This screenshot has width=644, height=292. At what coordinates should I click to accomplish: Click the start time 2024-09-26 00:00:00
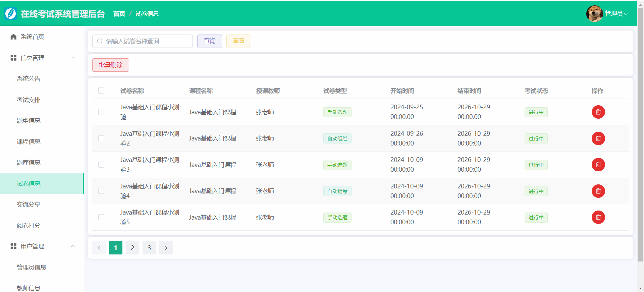click(407, 138)
